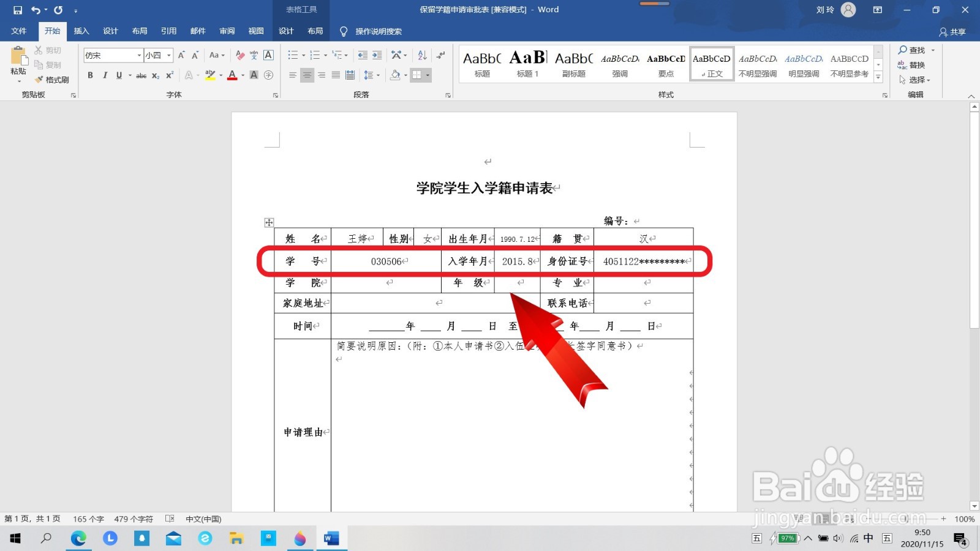
Task: Toggle Superscript formatting
Action: (170, 75)
